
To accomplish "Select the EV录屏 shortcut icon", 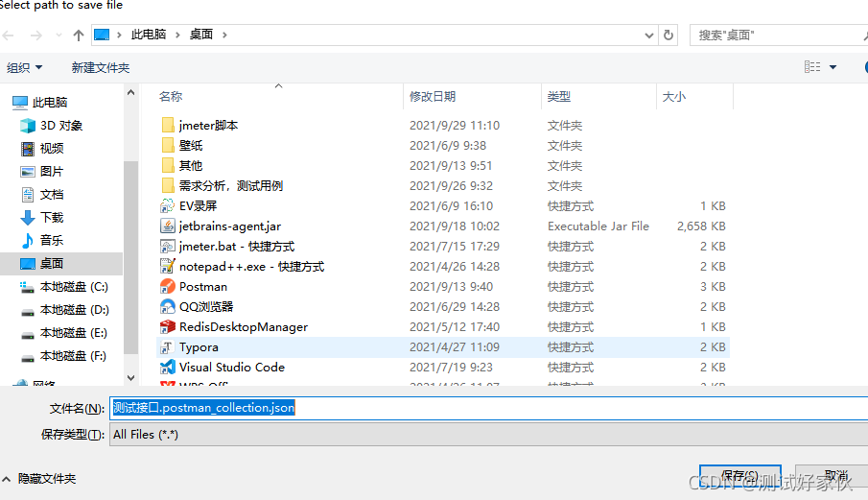I will point(167,206).
